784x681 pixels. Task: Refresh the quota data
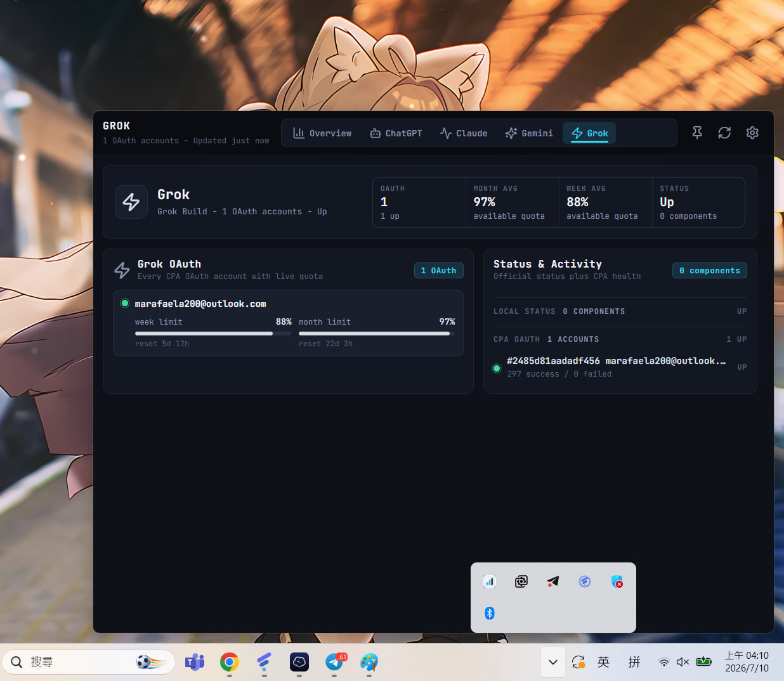coord(724,133)
